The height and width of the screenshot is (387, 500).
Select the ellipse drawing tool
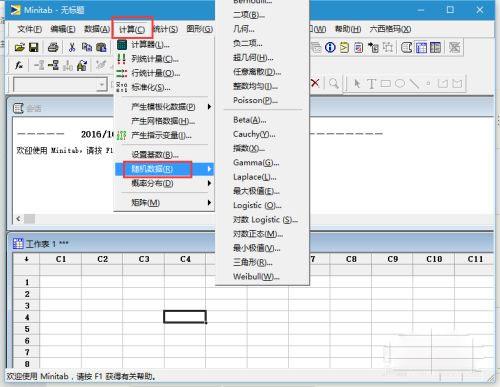pos(400,83)
